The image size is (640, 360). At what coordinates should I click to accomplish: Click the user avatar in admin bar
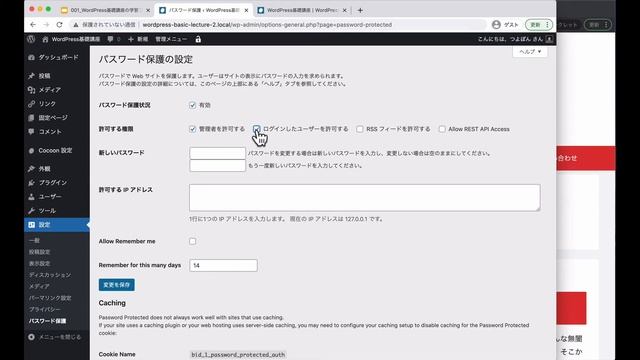click(x=549, y=39)
